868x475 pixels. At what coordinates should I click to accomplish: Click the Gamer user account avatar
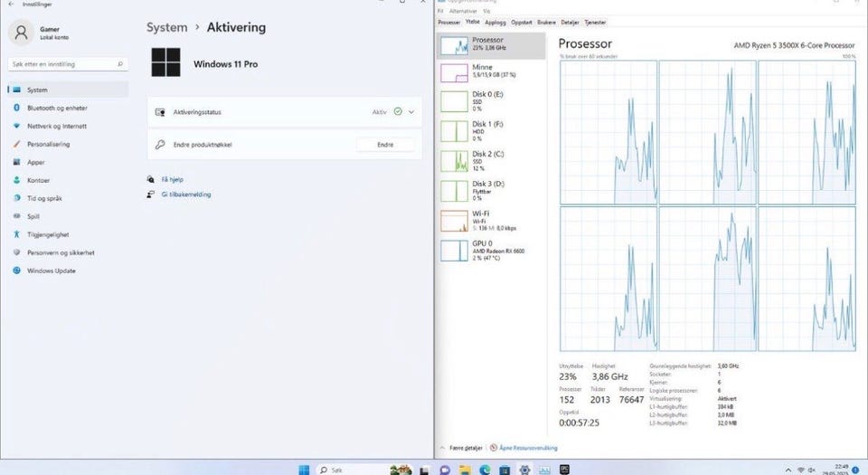(x=21, y=33)
